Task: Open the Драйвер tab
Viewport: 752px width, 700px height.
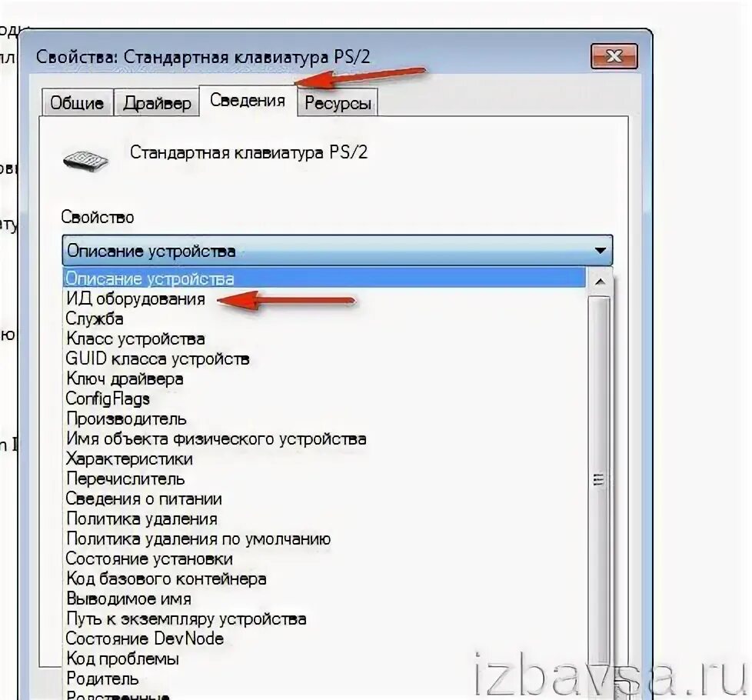Action: click(157, 102)
